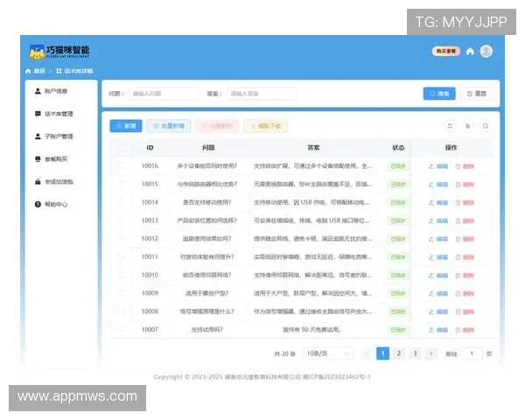Image resolution: width=525 pixels, height=420 pixels.
Task: Click the blue 搜索 button
Action: pyautogui.click(x=439, y=94)
